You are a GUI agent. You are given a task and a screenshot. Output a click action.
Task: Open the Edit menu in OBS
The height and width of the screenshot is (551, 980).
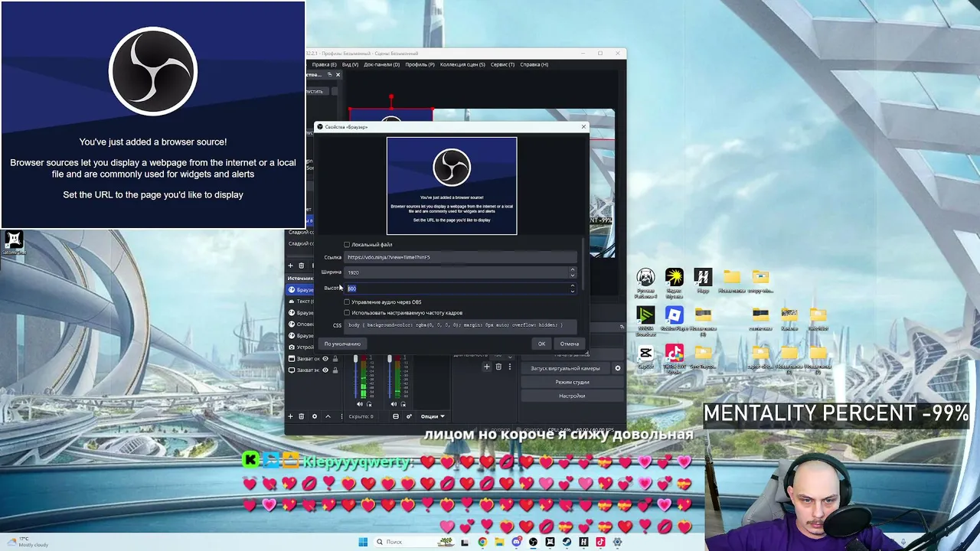click(x=325, y=64)
